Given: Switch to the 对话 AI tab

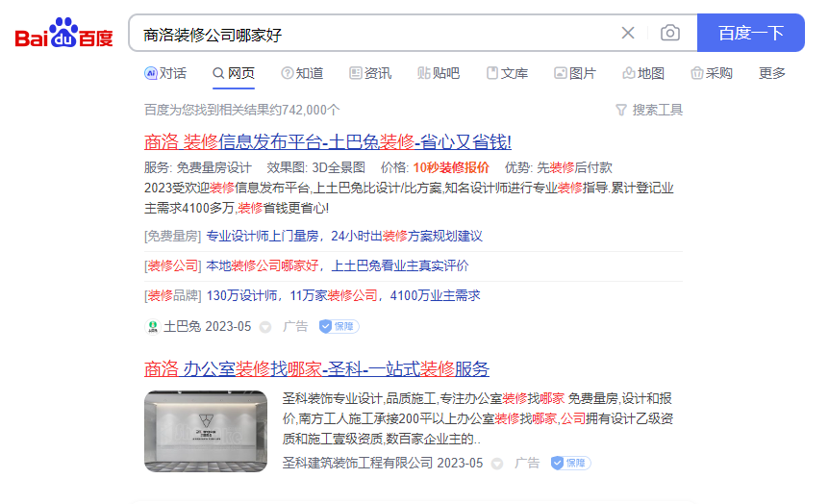Looking at the screenshot, I should [165, 73].
